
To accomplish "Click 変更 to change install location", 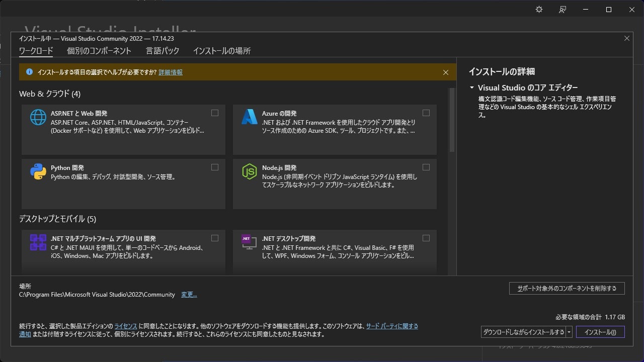I will click(189, 294).
